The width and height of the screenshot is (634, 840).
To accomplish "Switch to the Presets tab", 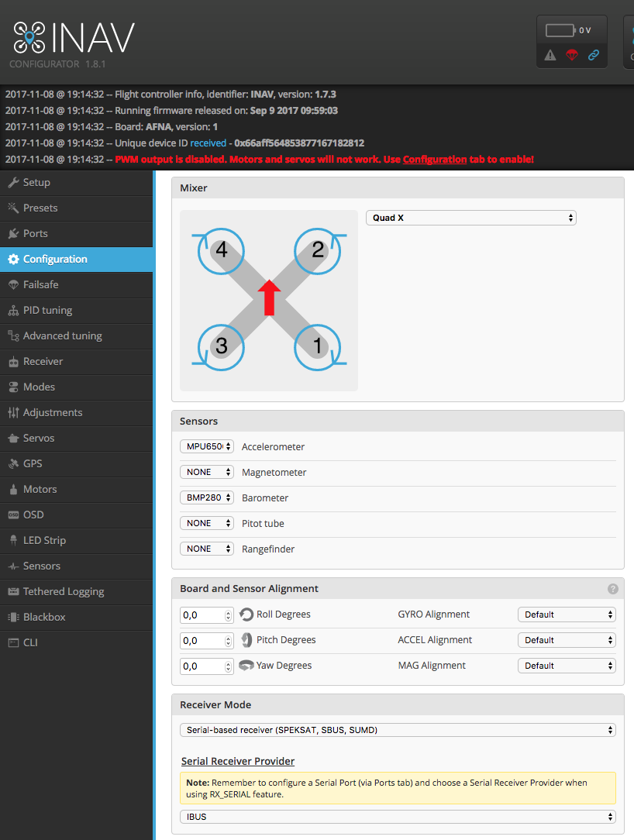I will [77, 208].
